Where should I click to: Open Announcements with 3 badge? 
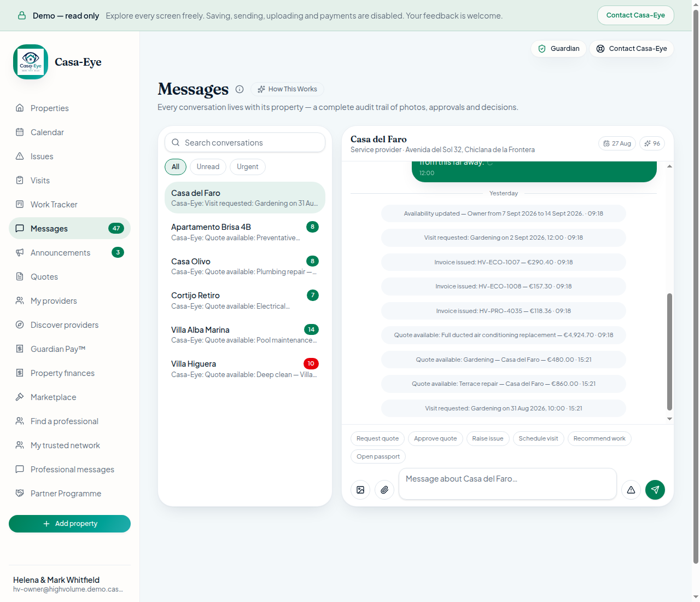click(x=69, y=253)
